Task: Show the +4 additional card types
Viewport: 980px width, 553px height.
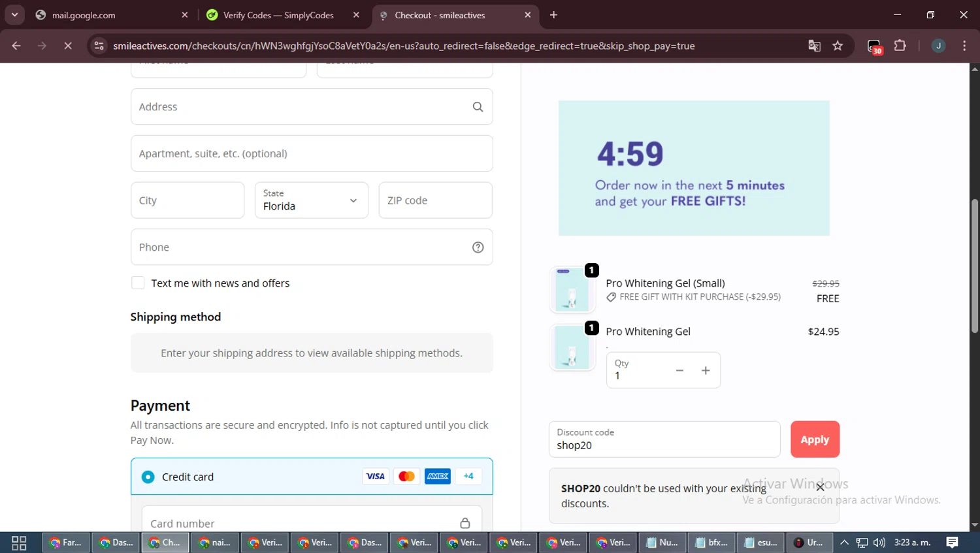Action: [468, 477]
